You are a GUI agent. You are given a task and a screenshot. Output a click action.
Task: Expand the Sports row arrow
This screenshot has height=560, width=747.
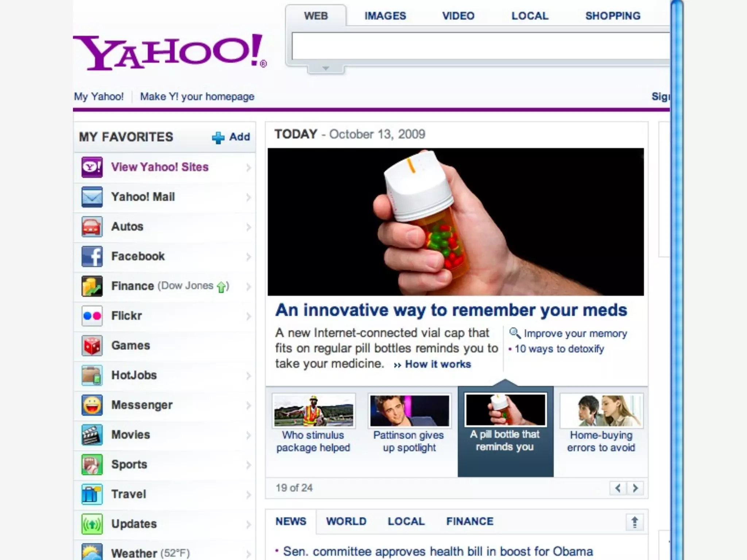coord(248,465)
